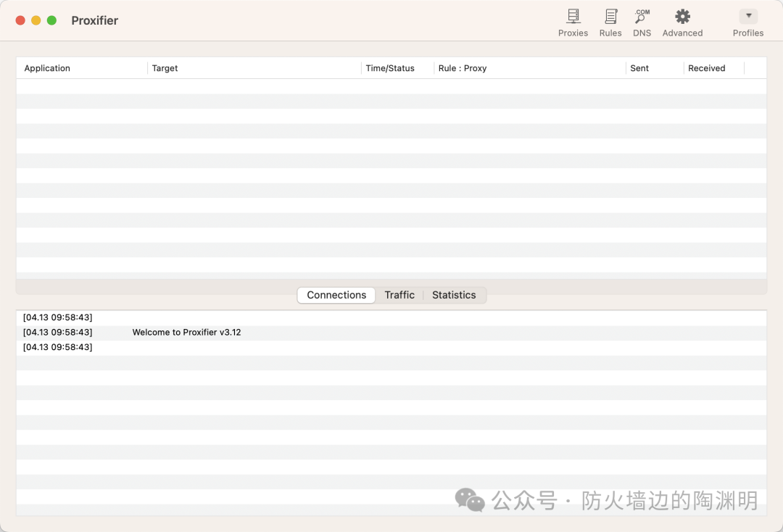
Task: Click the green full-screen window button
Action: 51,20
